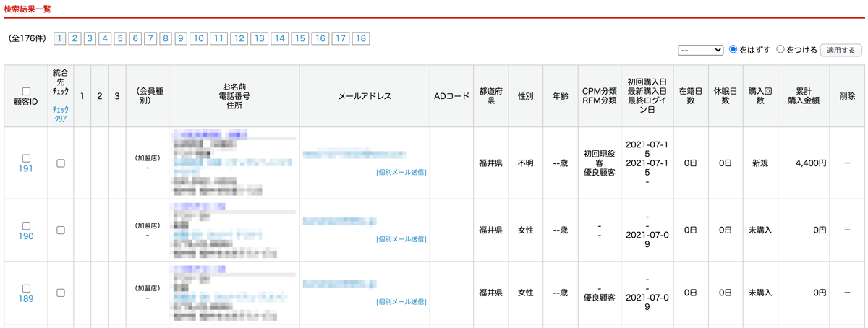This screenshot has height=328, width=868.
Task: Go to results page 1
Action: click(59, 38)
